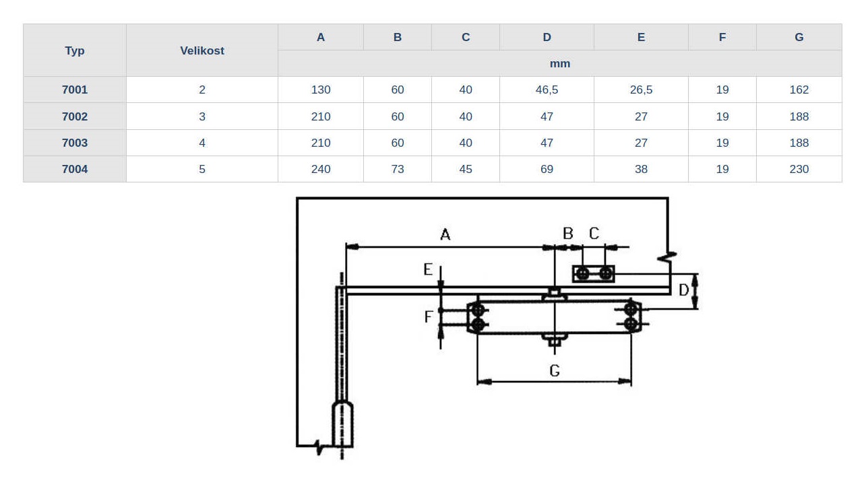
Task: Click column header G in the table
Action: [799, 37]
